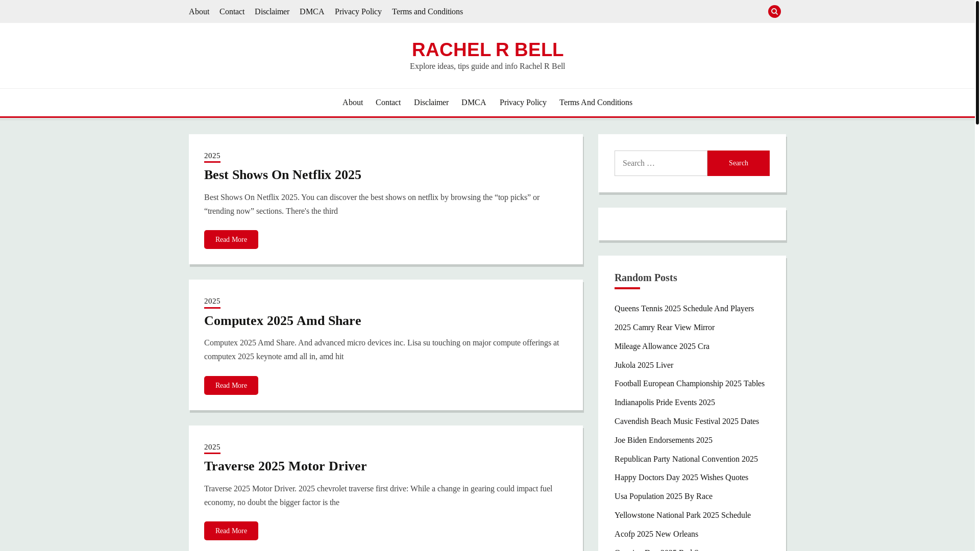Open DMCA link in top bar

click(x=312, y=11)
